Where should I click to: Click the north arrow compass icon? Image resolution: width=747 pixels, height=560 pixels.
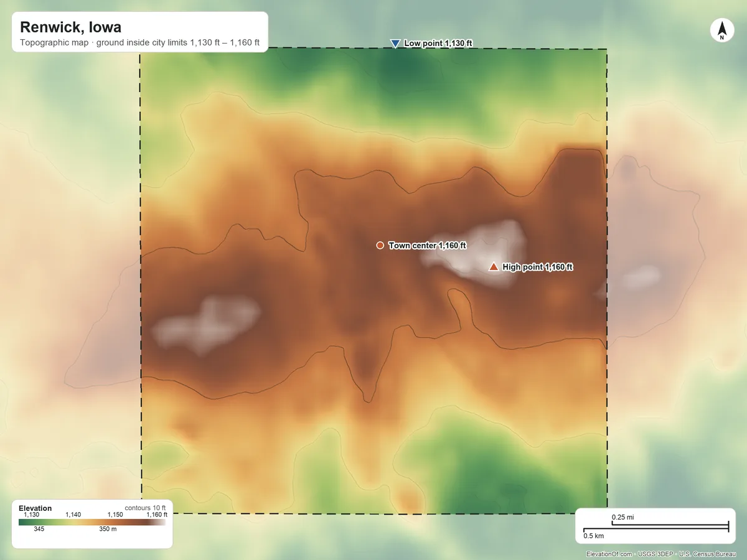click(x=721, y=30)
